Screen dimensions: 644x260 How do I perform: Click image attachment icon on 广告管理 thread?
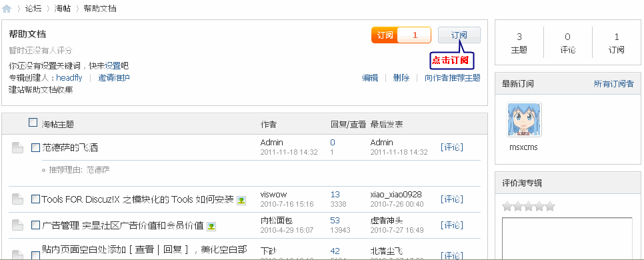coord(211,226)
